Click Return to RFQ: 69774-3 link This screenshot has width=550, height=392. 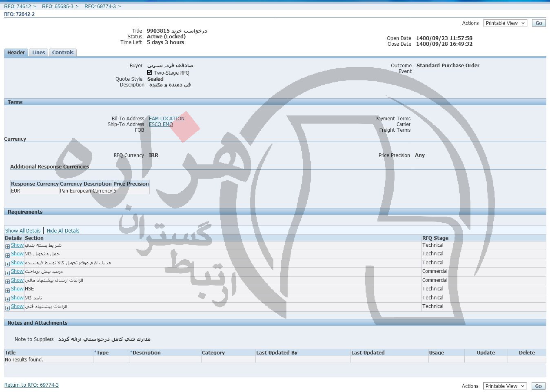(31, 385)
